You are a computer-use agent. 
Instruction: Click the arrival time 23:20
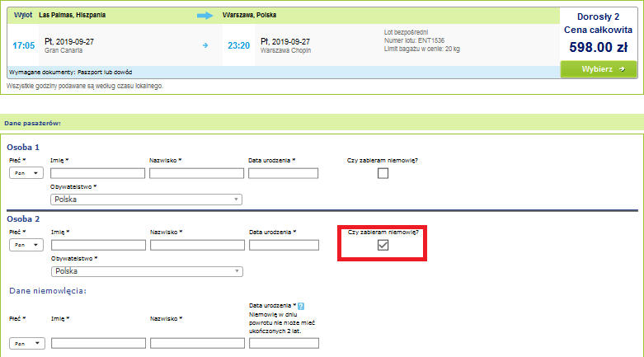coord(238,45)
